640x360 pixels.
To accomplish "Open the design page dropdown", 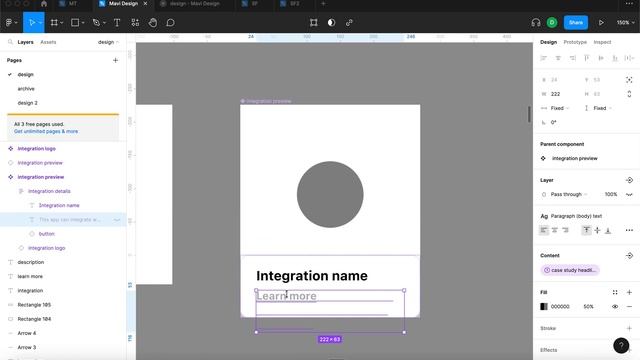I will pos(108,42).
